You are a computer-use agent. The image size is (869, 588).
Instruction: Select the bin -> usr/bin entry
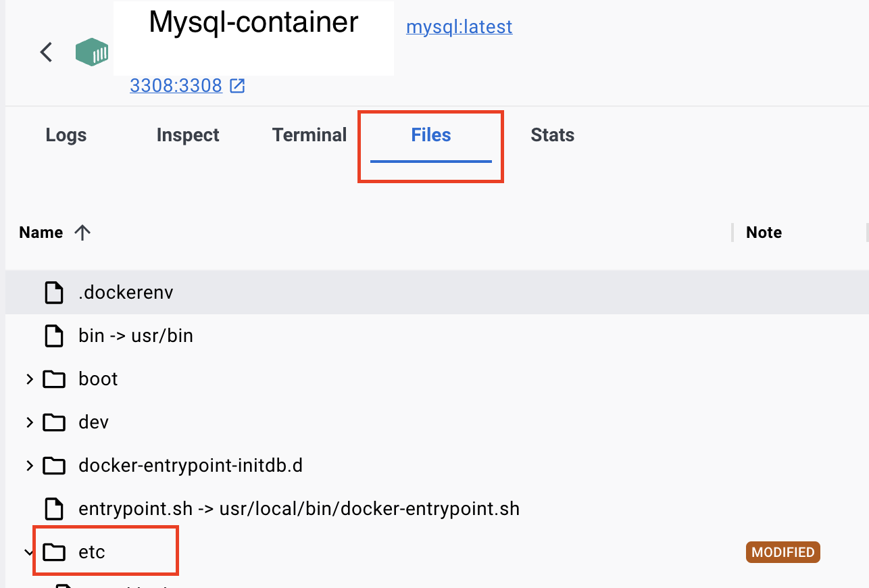tap(136, 336)
